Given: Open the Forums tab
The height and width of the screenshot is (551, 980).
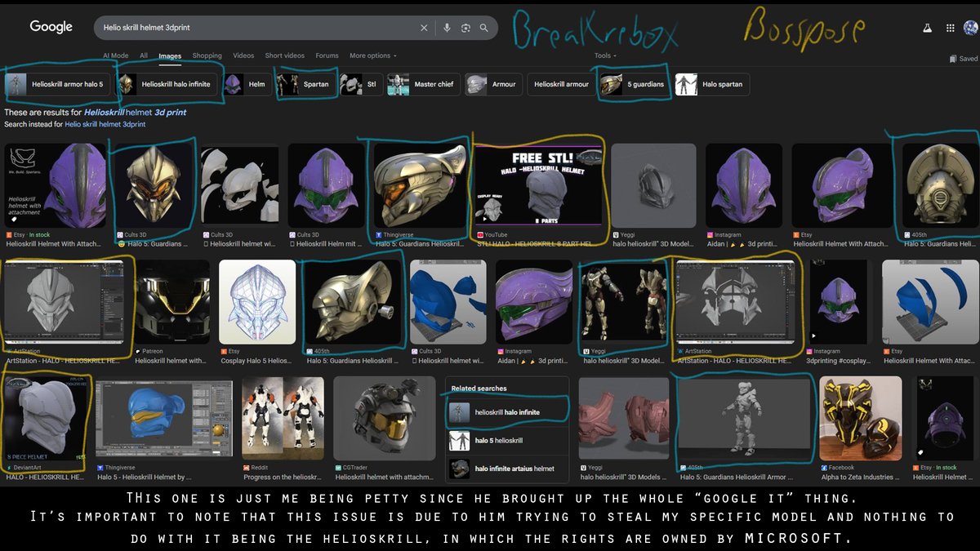Looking at the screenshot, I should point(327,56).
